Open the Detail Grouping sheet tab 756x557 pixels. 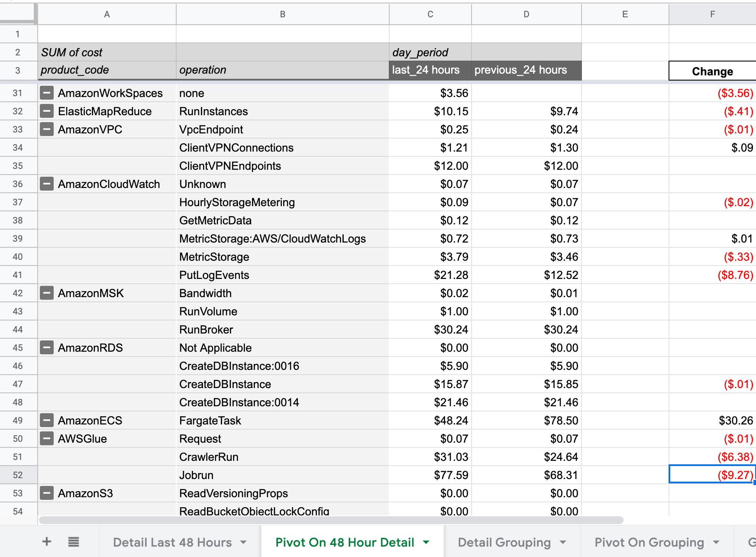(504, 542)
